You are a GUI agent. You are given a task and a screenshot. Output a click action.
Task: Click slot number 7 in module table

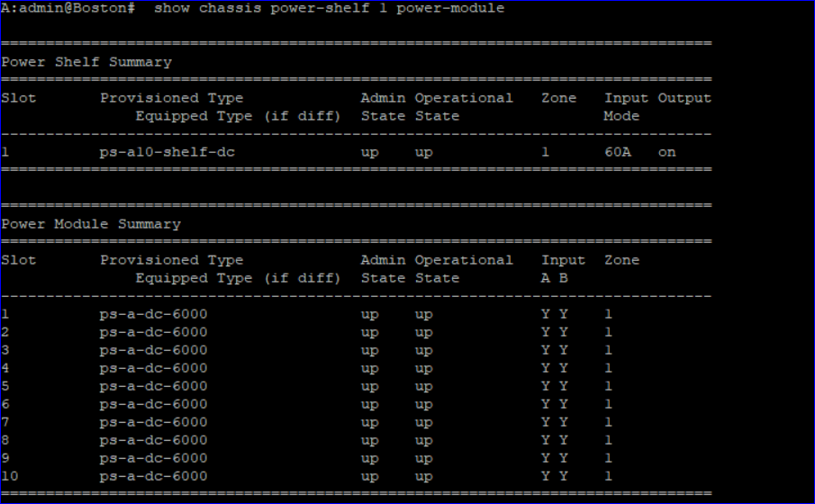5,422
